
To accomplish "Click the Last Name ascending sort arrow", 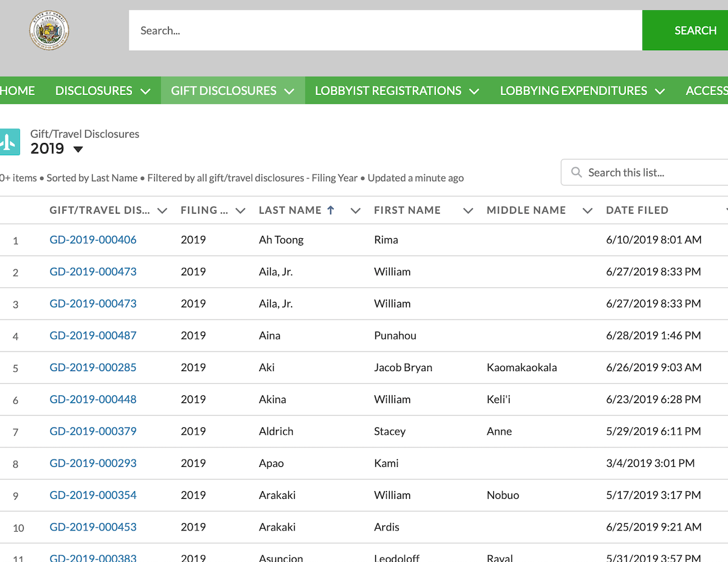I will (x=331, y=210).
